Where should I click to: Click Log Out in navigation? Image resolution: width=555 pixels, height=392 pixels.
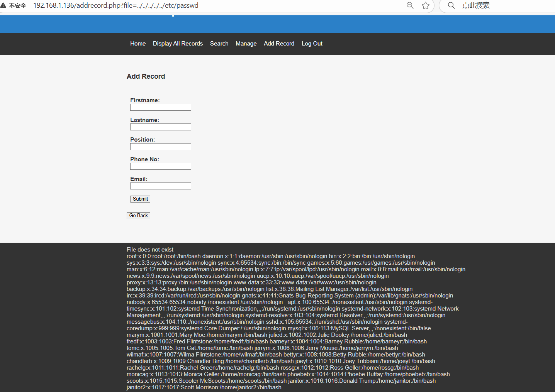click(312, 44)
